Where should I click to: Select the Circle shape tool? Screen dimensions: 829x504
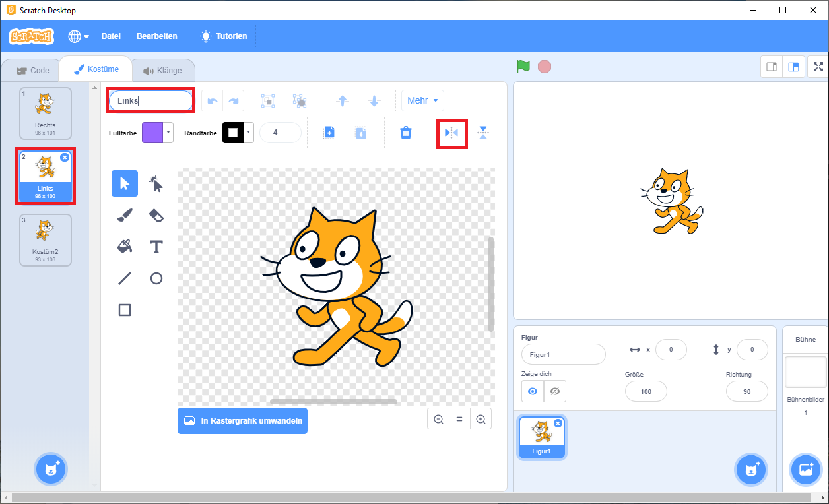pos(156,278)
